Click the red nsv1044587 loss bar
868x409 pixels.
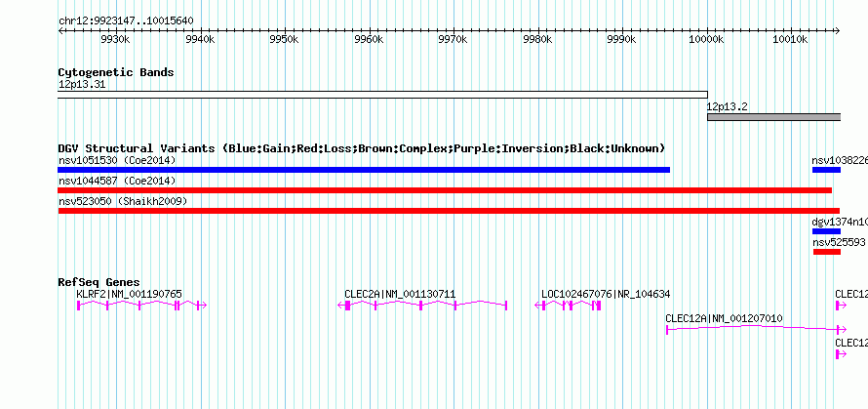coord(445,190)
